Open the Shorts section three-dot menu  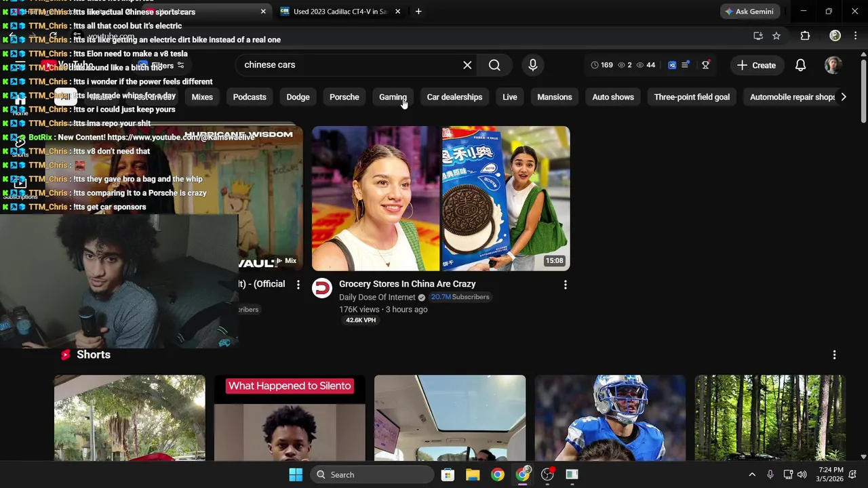[834, 354]
